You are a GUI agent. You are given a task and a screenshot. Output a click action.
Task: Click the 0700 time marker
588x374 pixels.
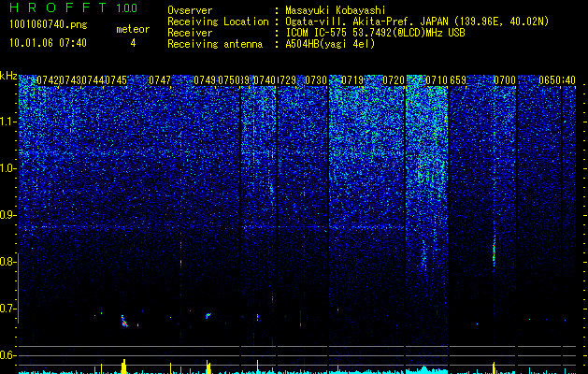(505, 80)
